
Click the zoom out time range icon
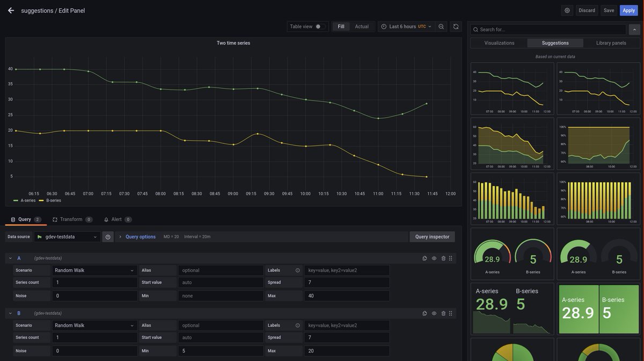441,26
